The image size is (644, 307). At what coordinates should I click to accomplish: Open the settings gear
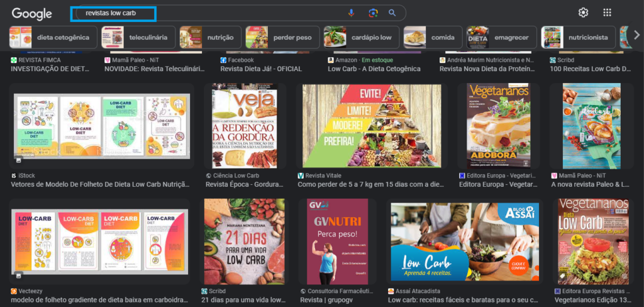583,13
